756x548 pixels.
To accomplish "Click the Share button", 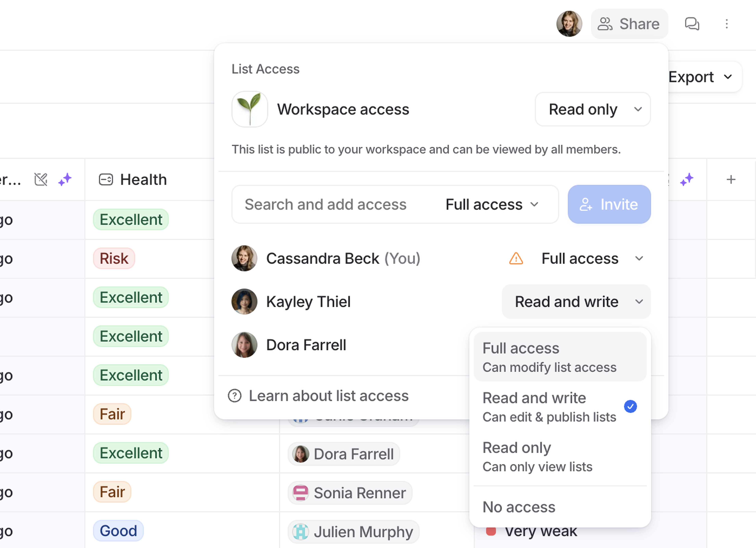I will tap(629, 24).
